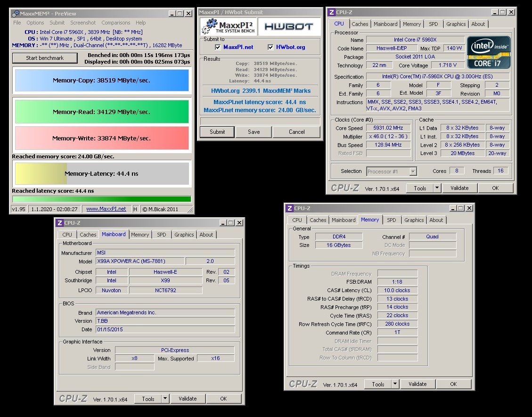Click the green benchmark progress bar
The image size is (532, 417).
click(x=102, y=199)
